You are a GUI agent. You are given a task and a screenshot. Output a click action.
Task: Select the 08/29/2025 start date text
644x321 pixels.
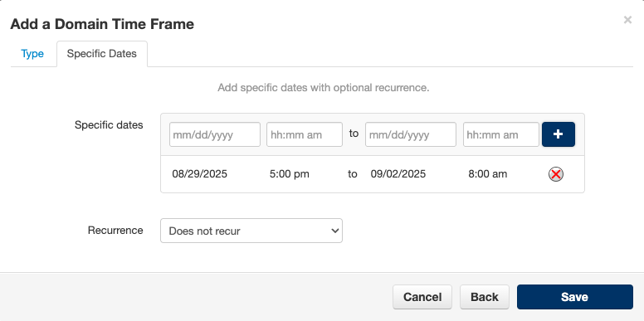200,174
